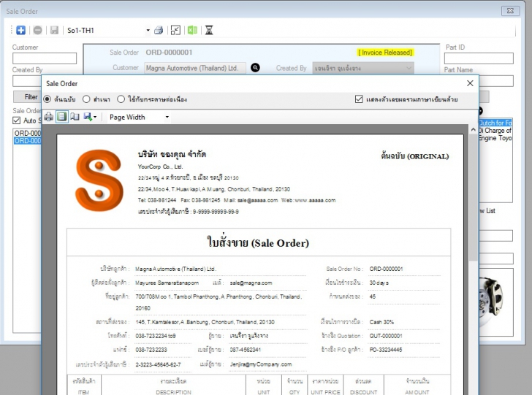The width and height of the screenshot is (532, 395).
Task: Click the Jenjira@myCompany.com email text
Action: point(261,364)
